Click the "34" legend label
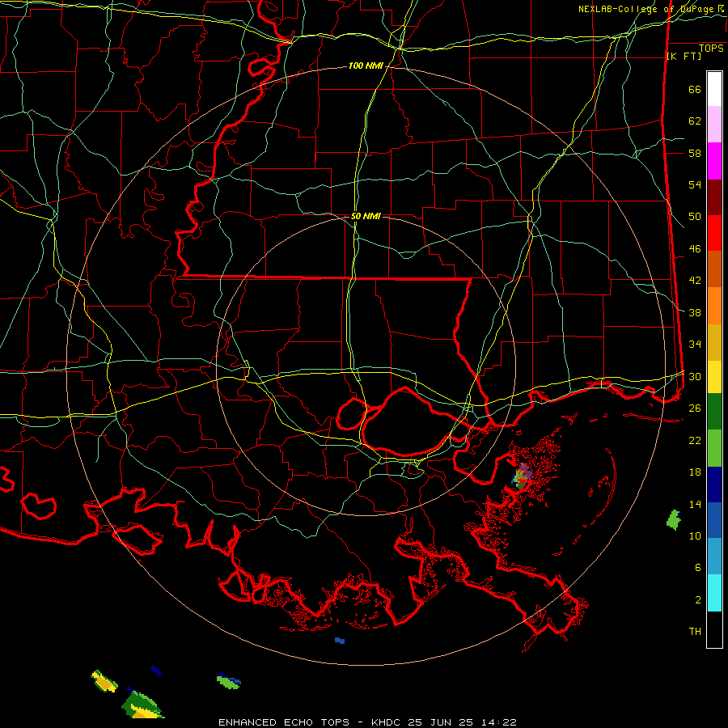Screen dimensions: 728x728 [695, 344]
